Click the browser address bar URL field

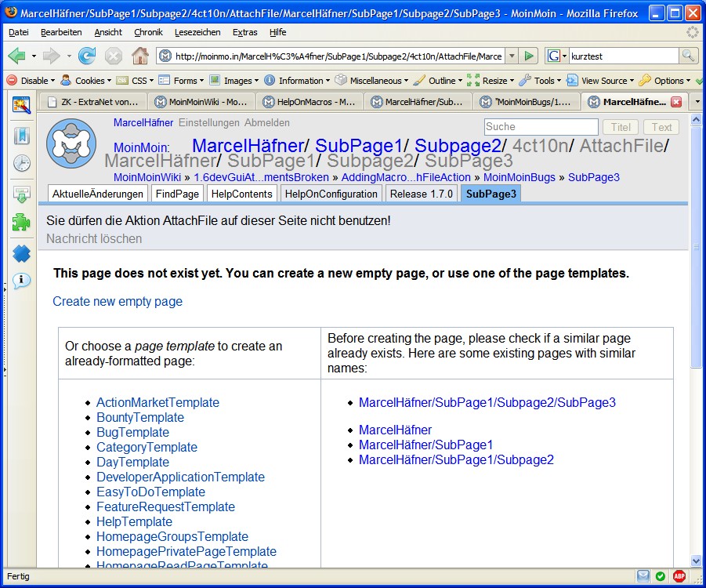pyautogui.click(x=331, y=56)
